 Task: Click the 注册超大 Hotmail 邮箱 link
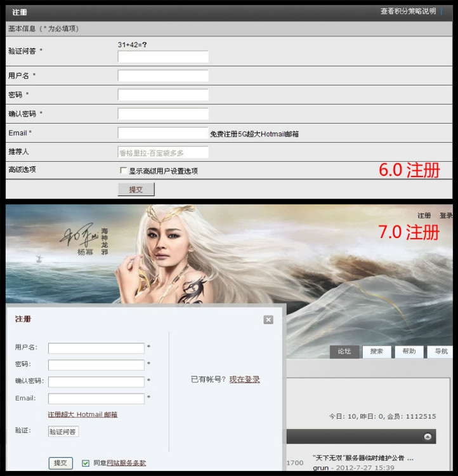(82, 414)
